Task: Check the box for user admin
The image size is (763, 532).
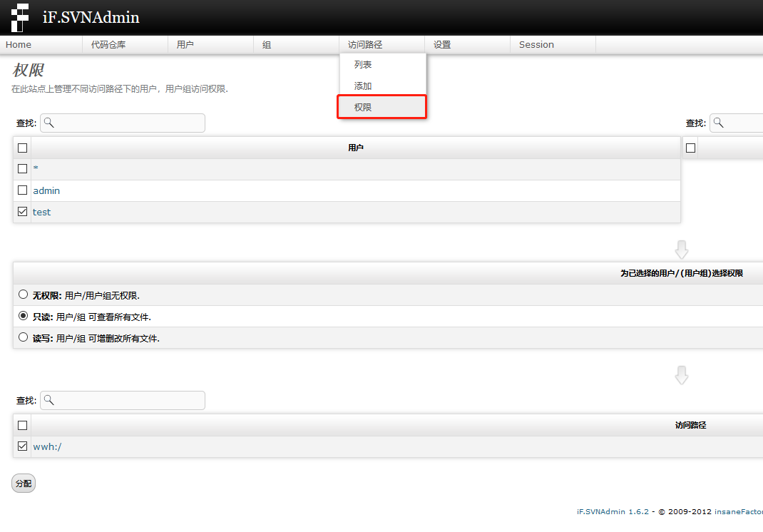Action: [x=22, y=190]
